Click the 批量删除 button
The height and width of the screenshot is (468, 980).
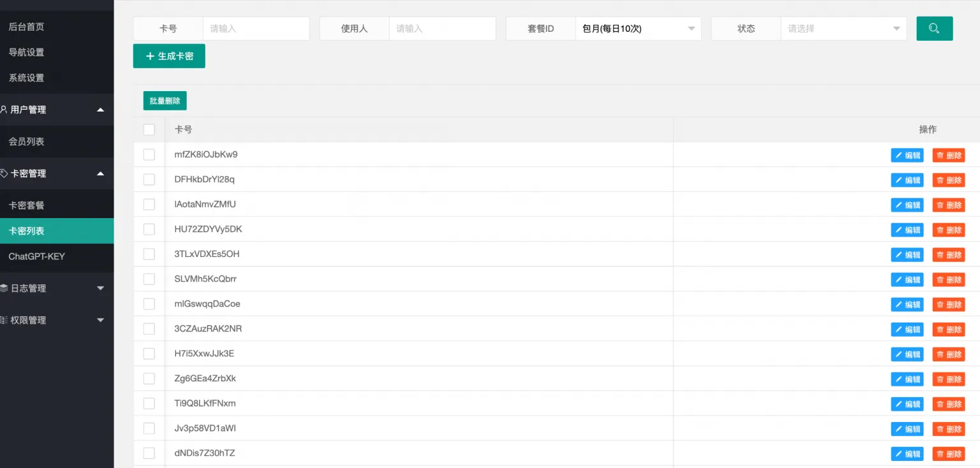pos(165,101)
